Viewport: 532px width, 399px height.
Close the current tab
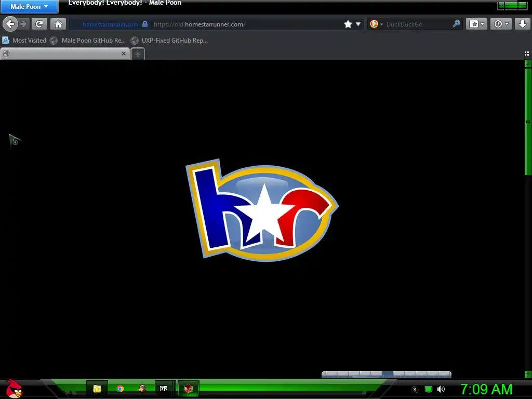tap(124, 54)
